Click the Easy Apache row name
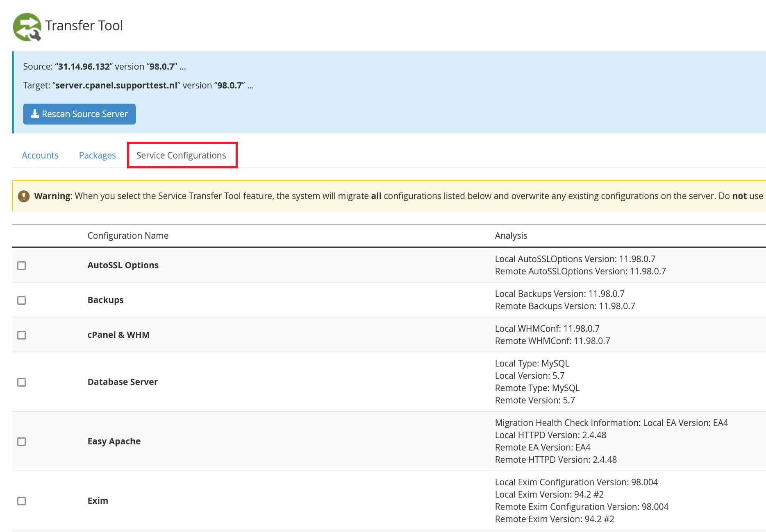766x532 pixels. tap(114, 441)
